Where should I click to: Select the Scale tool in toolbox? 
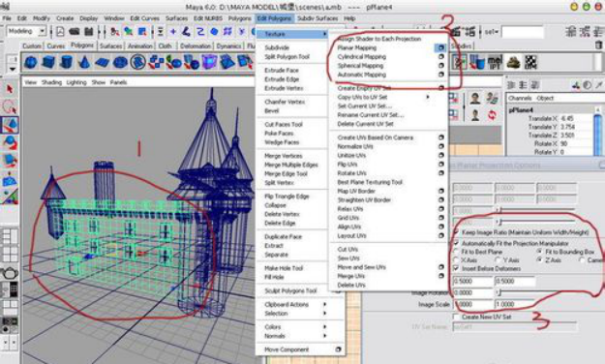tap(10, 161)
